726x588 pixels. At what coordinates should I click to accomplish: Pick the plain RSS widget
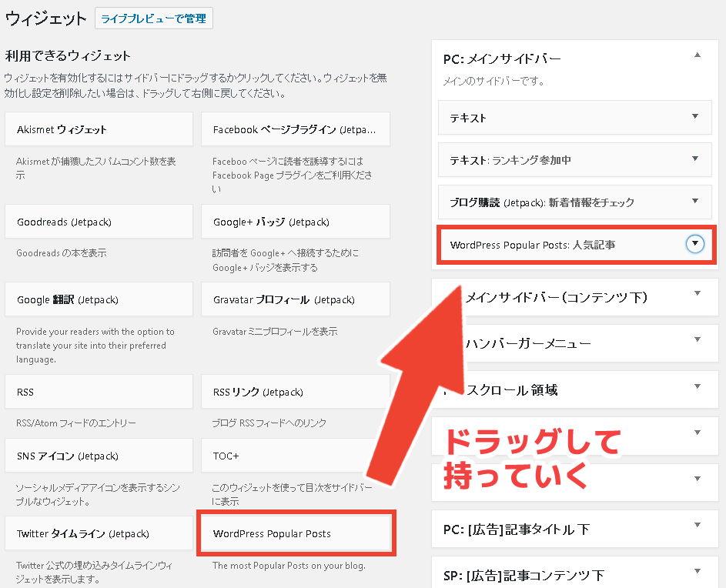pos(99,392)
